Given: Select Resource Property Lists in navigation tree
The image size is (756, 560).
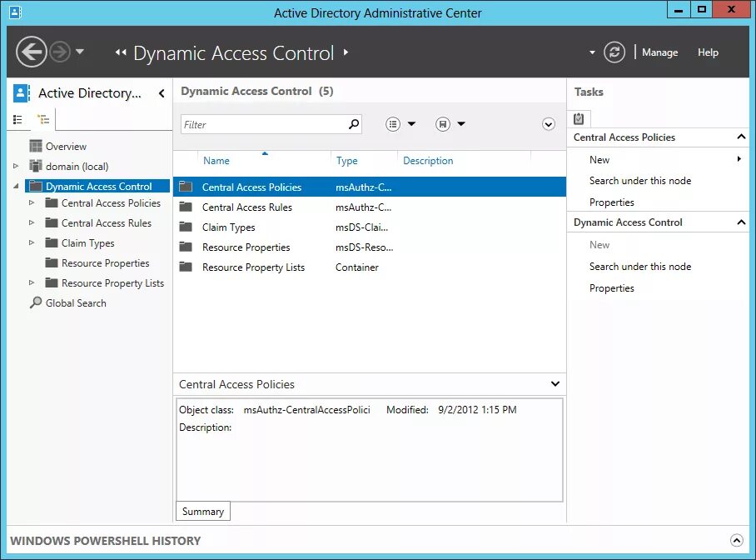Looking at the screenshot, I should point(113,283).
